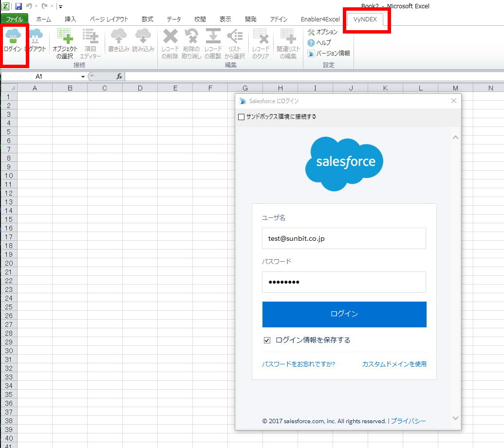
Task: Select row 25 header
Action: 9,307
